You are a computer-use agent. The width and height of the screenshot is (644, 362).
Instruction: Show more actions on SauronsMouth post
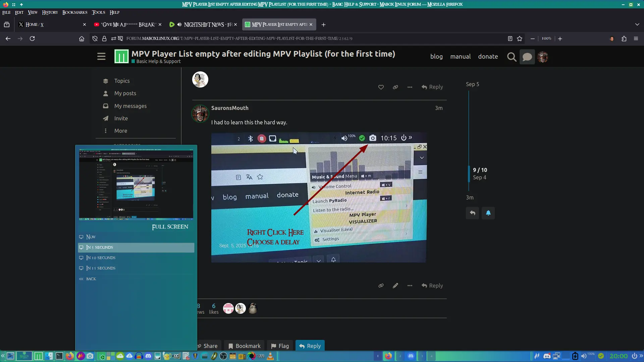[x=410, y=286]
